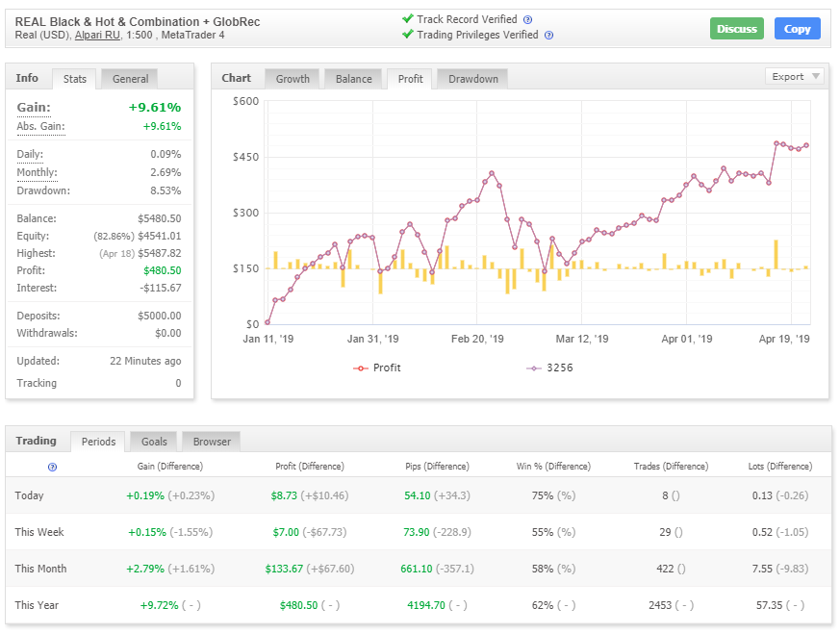Viewport: 840px width, 634px height.
Task: Switch to the Growth chart tab
Action: (293, 79)
